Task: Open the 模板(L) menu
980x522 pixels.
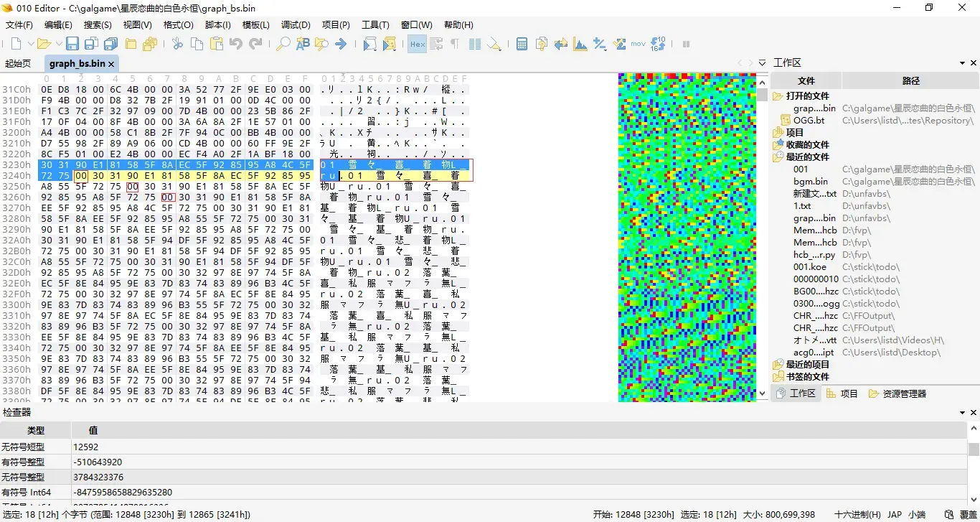Action: (255, 24)
